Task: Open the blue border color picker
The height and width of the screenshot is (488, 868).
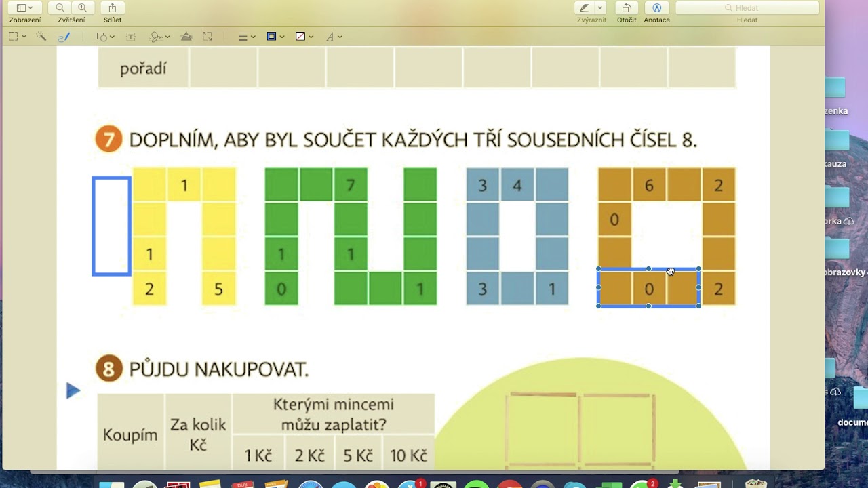Action: point(272,37)
